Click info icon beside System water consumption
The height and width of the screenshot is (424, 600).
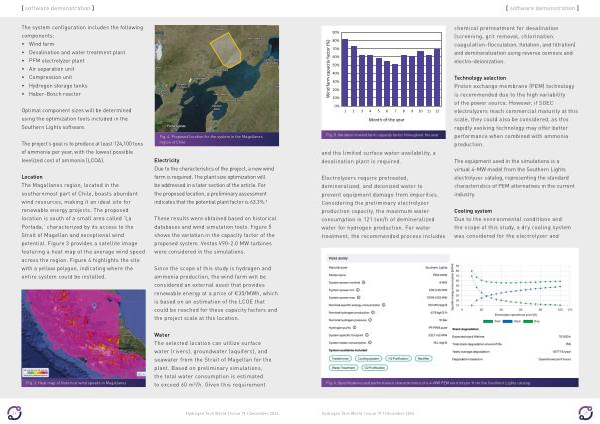(x=370, y=342)
